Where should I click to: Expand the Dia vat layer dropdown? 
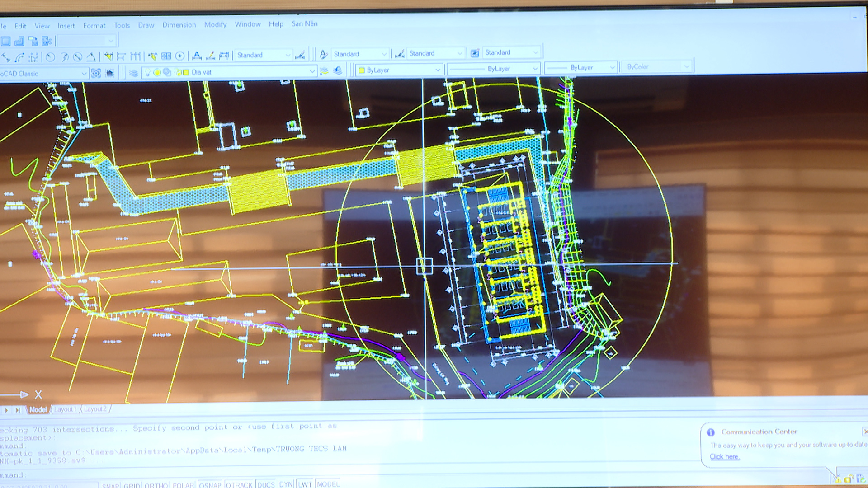[312, 71]
